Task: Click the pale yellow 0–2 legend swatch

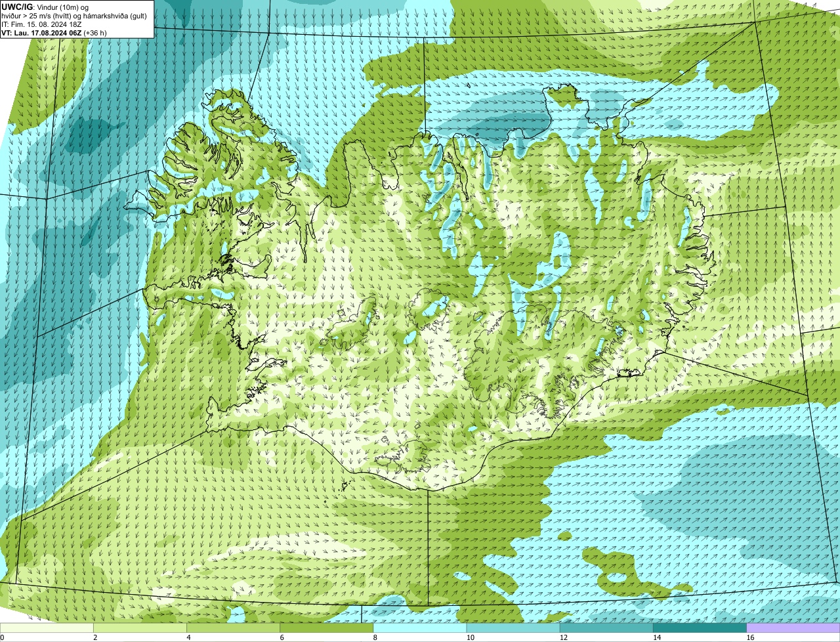Action: pos(47,628)
